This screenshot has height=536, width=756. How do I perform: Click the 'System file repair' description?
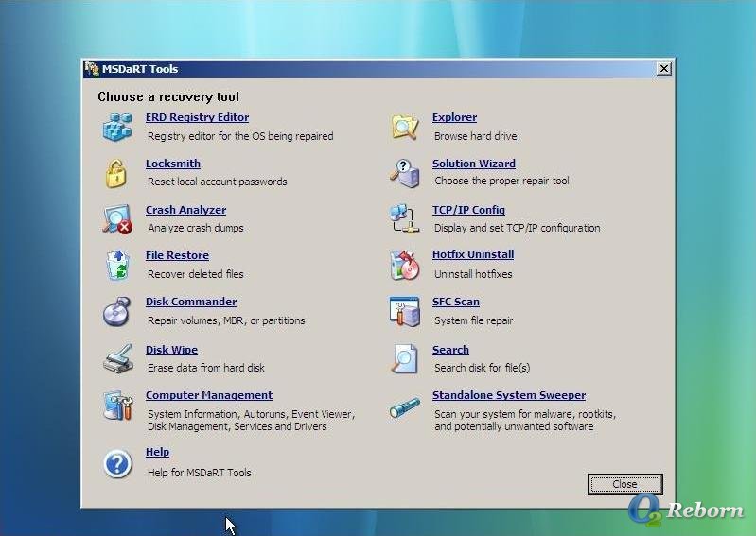coord(473,320)
